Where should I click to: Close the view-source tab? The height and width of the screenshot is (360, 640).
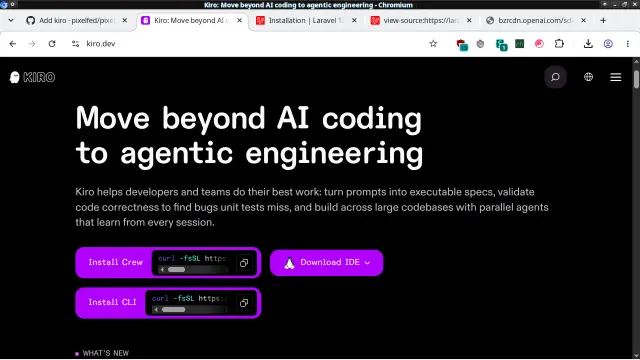point(469,20)
